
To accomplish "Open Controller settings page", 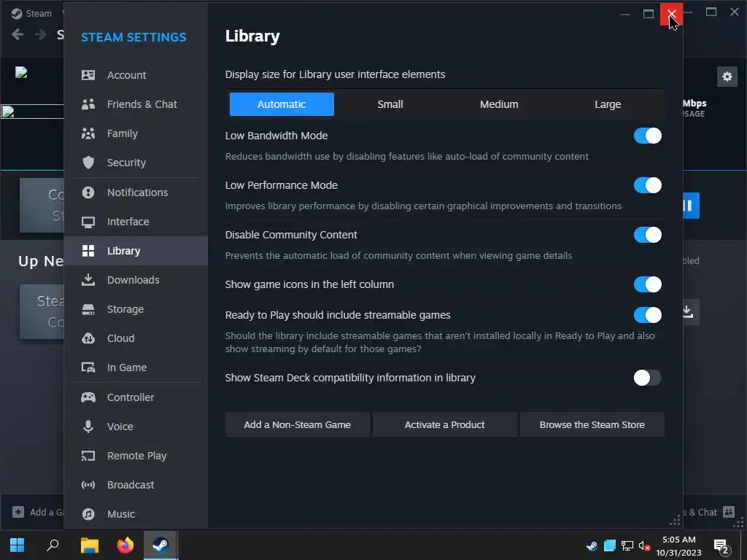I will tap(136, 397).
